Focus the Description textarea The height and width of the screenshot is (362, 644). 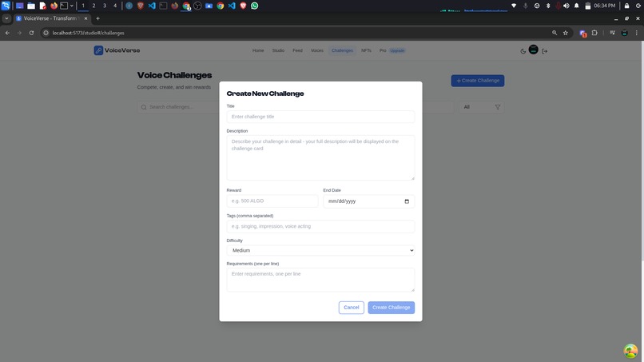click(x=320, y=157)
